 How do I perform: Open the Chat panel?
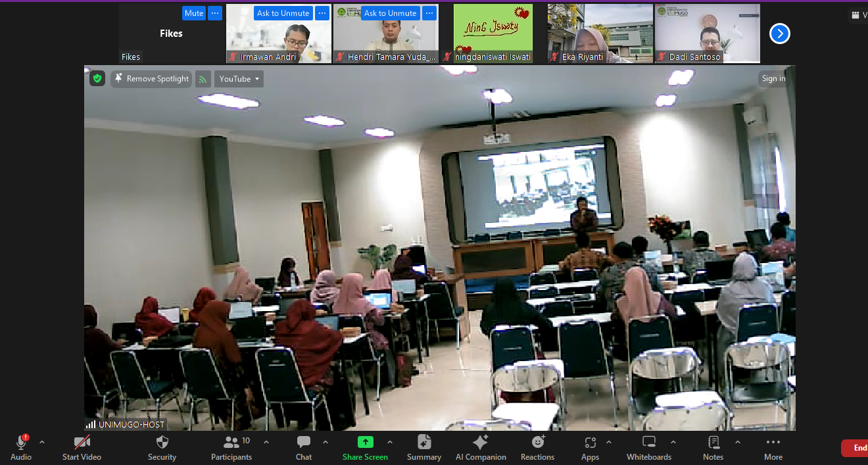[303, 442]
